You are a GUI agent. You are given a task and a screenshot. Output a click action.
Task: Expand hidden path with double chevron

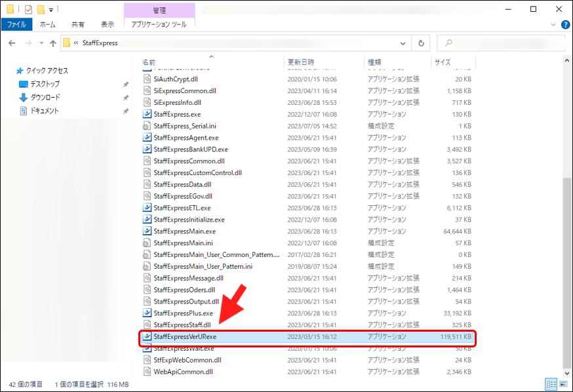[x=76, y=43]
